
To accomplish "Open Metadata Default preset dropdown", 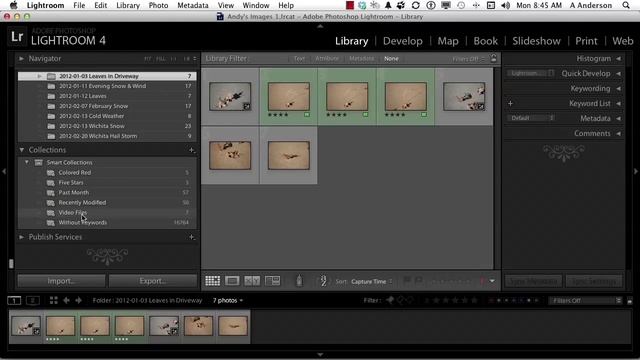I will (x=531, y=118).
